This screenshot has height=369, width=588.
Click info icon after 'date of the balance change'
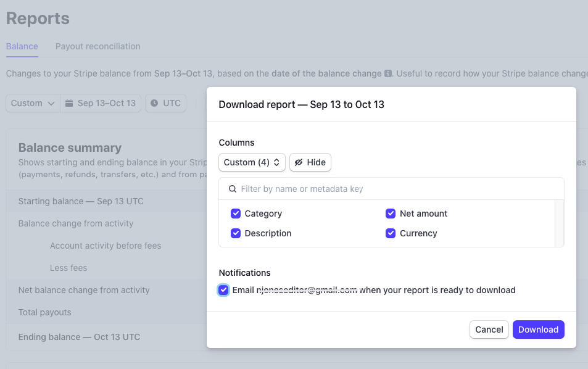(x=388, y=73)
